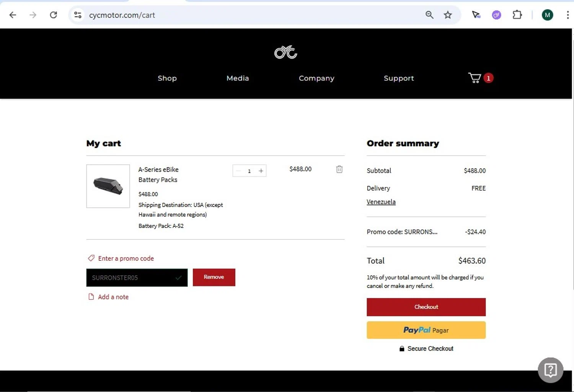
Task: Click the 'Battery Pack: A-52' option text
Action: point(161,226)
